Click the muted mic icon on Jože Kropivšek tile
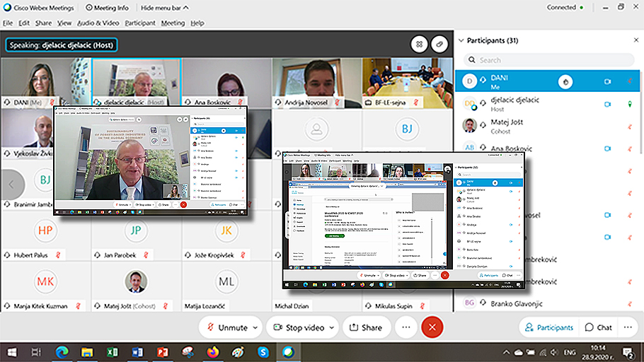The height and width of the screenshot is (362, 644). click(x=243, y=255)
